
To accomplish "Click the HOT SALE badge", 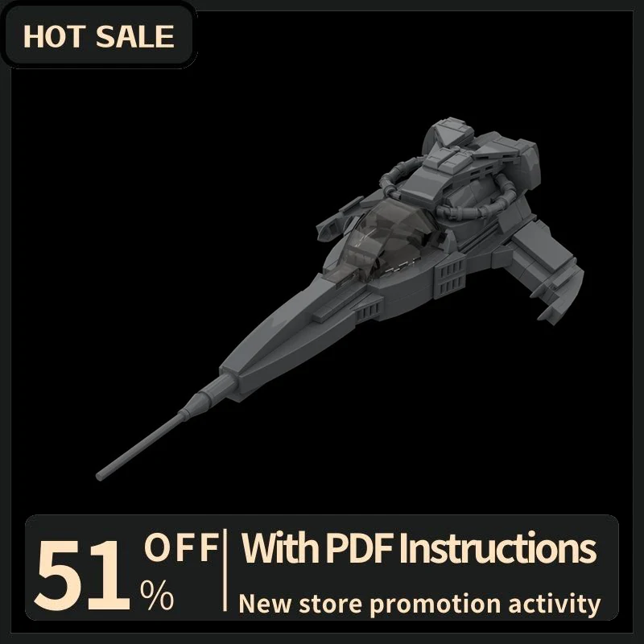I will pyautogui.click(x=98, y=36).
